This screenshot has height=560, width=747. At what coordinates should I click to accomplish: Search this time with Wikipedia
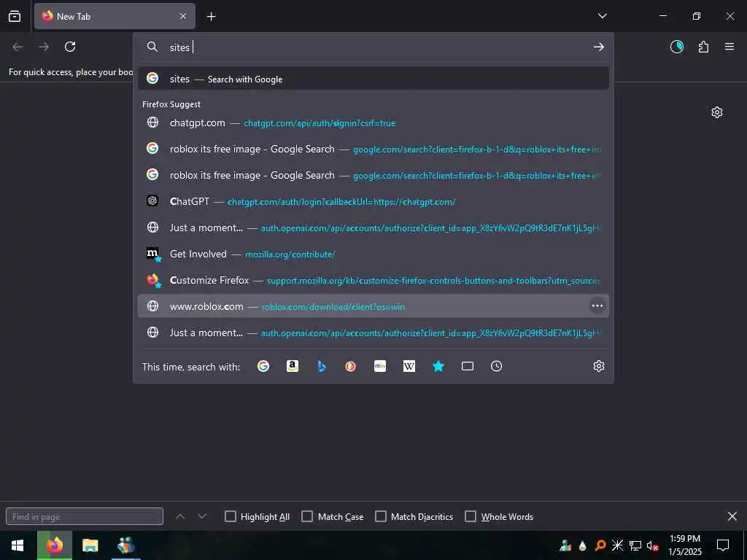[409, 366]
